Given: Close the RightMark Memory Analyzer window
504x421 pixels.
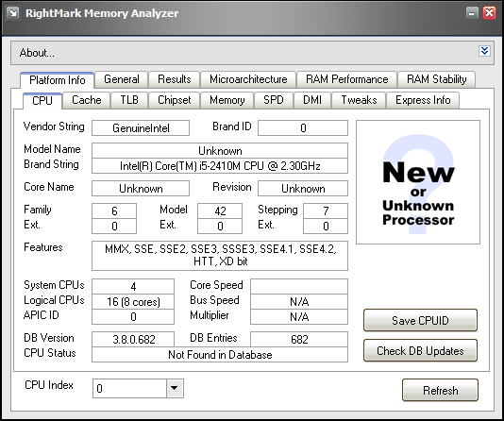Looking at the screenshot, I should pyautogui.click(x=490, y=13).
